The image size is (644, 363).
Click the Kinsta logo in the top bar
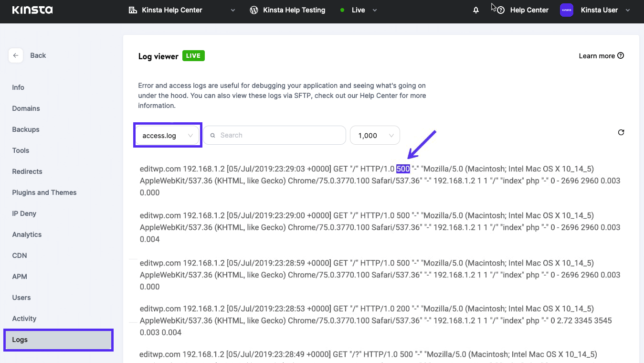[x=32, y=10]
